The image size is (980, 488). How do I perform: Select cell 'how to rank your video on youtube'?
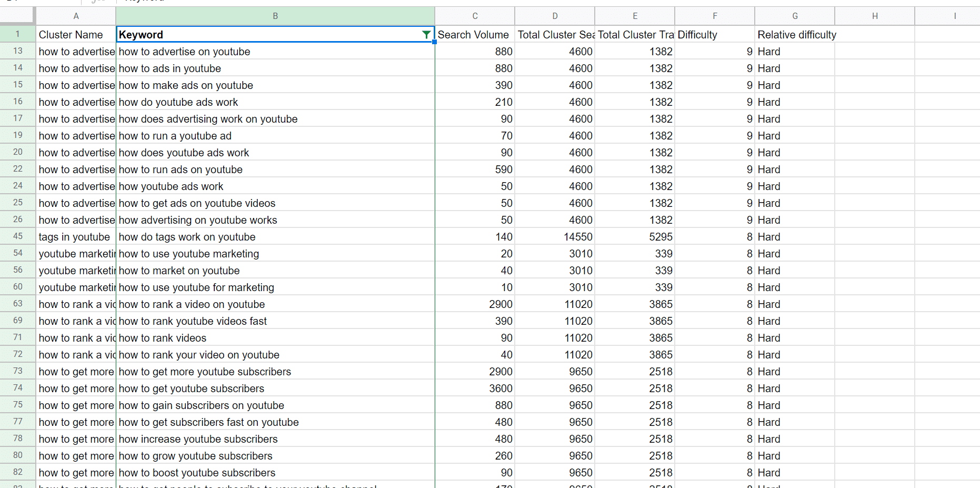pyautogui.click(x=275, y=355)
